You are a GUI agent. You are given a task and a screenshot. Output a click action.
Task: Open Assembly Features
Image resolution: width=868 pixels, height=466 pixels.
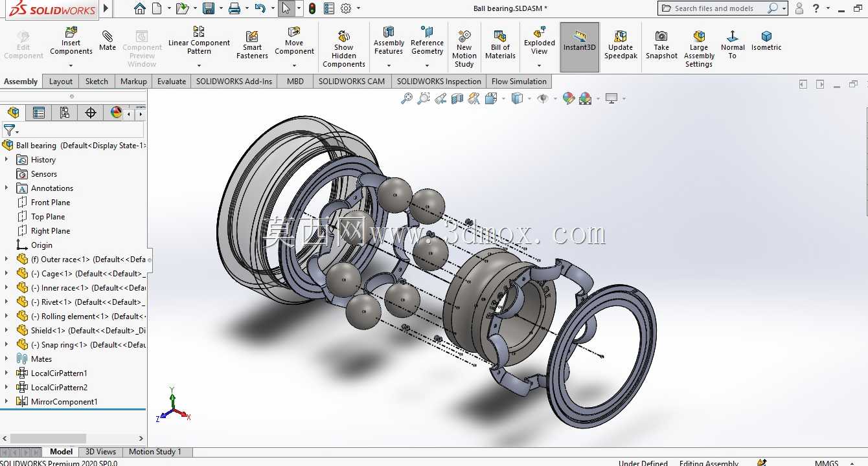coord(389,41)
